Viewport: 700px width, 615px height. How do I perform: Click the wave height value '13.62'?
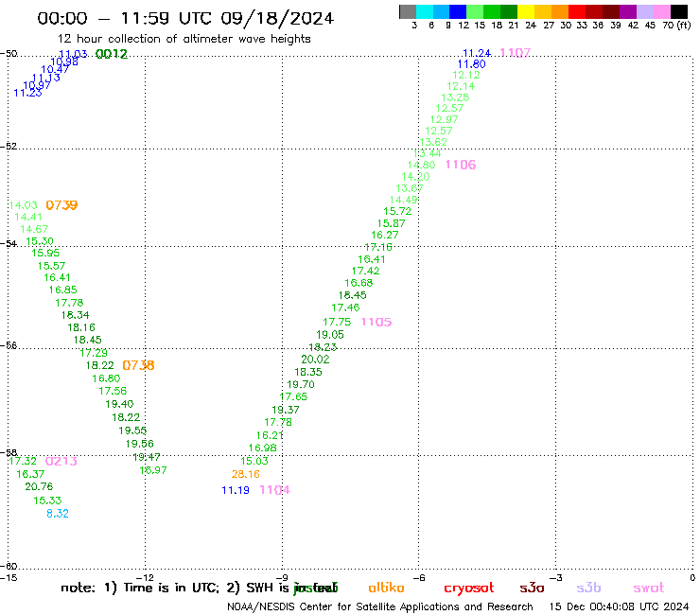point(433,142)
